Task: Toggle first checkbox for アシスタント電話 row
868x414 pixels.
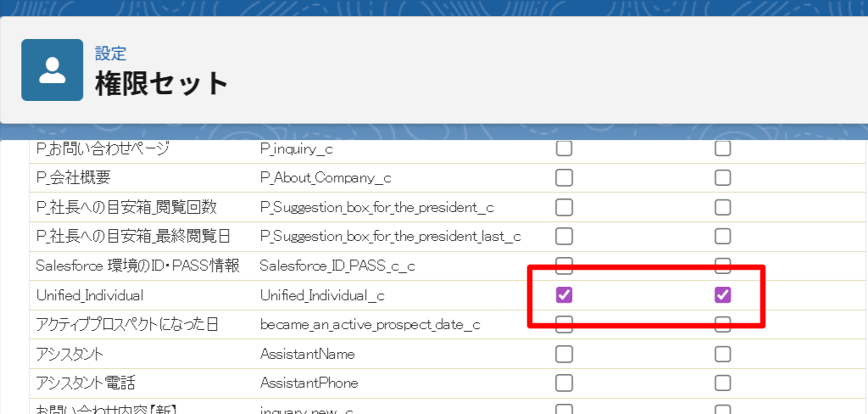Action: [x=564, y=383]
